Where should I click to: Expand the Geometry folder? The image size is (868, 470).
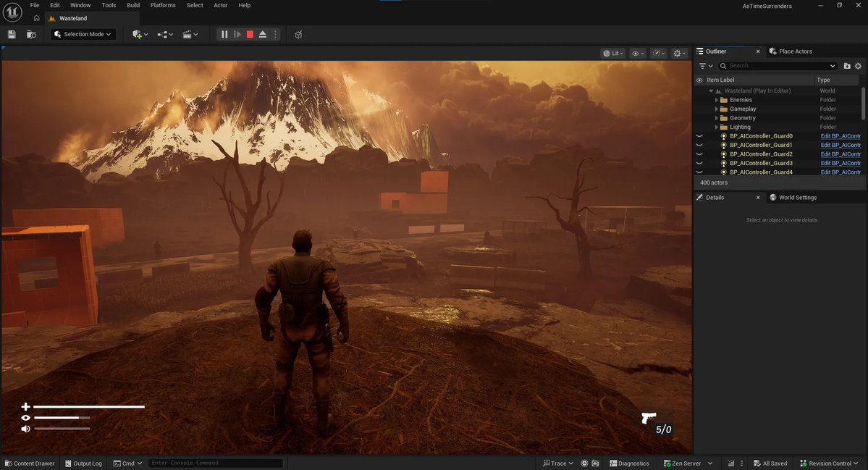(716, 118)
